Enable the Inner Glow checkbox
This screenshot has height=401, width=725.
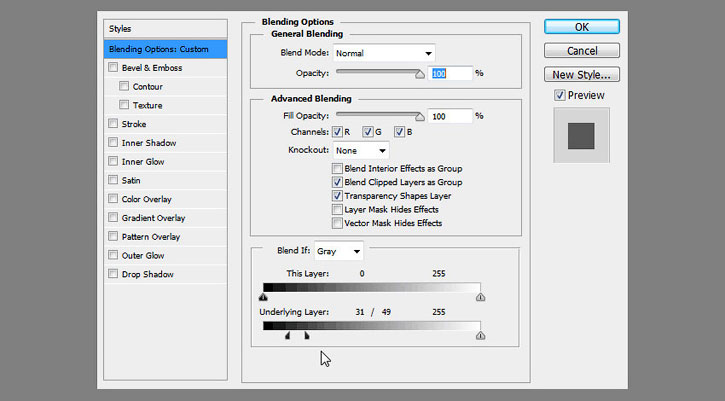[x=113, y=161]
